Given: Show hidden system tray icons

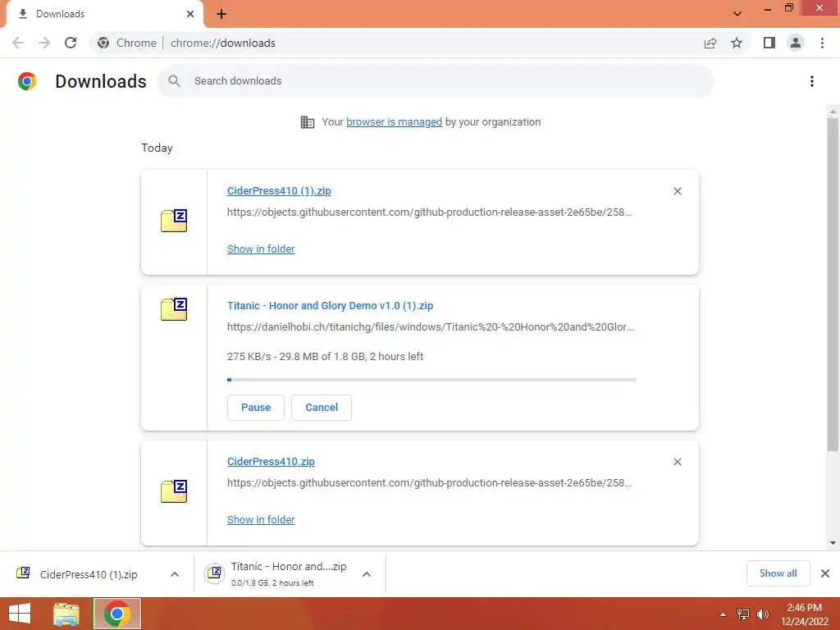Looking at the screenshot, I should (723, 614).
